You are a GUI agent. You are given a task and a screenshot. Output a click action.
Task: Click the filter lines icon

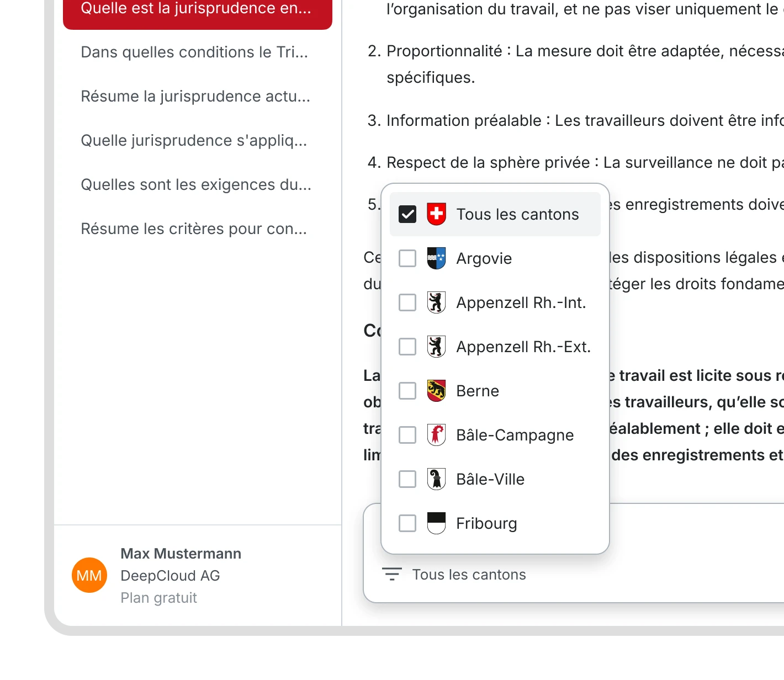click(392, 575)
